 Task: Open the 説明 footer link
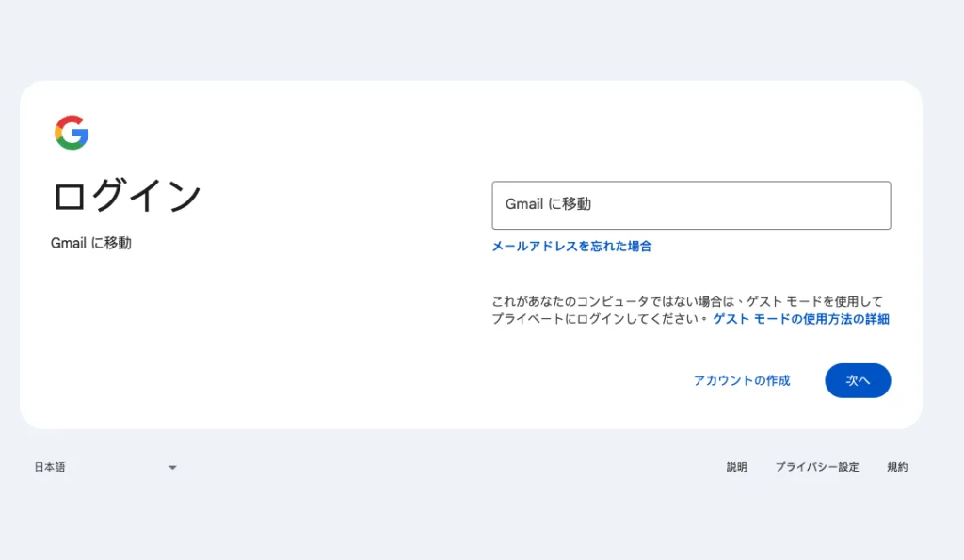coord(736,467)
